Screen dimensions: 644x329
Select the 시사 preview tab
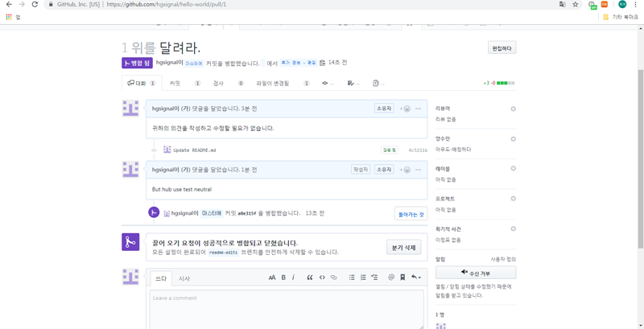pyautogui.click(x=184, y=278)
